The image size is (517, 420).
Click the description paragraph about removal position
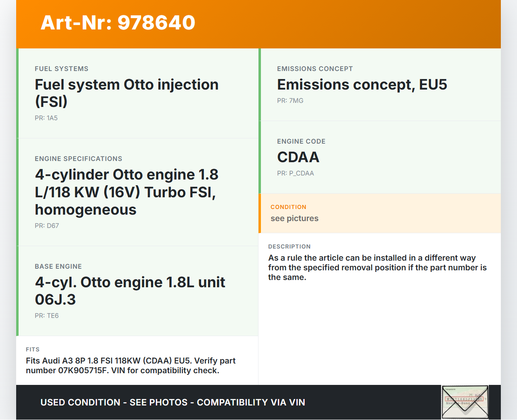click(x=377, y=267)
